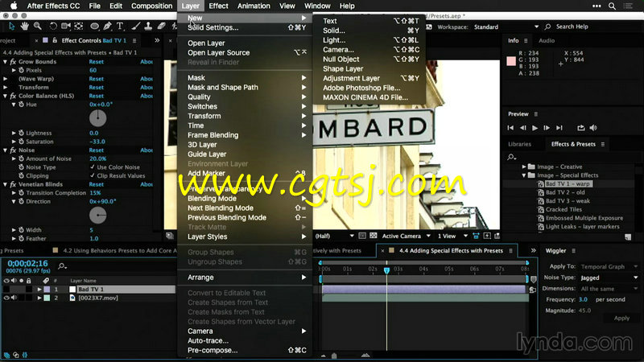644x362 pixels.
Task: Reset the Venetian Blinds effect
Action: (x=96, y=184)
